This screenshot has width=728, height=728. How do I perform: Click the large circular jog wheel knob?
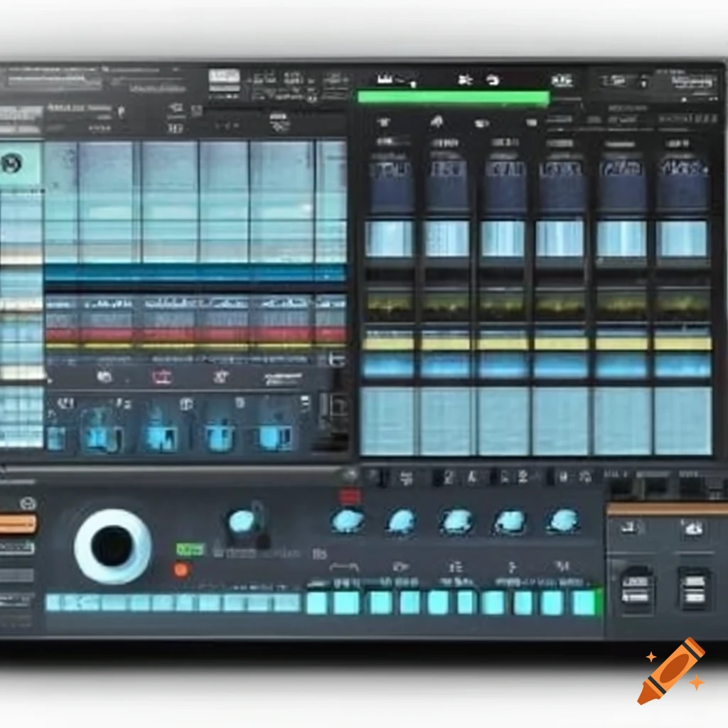112,546
